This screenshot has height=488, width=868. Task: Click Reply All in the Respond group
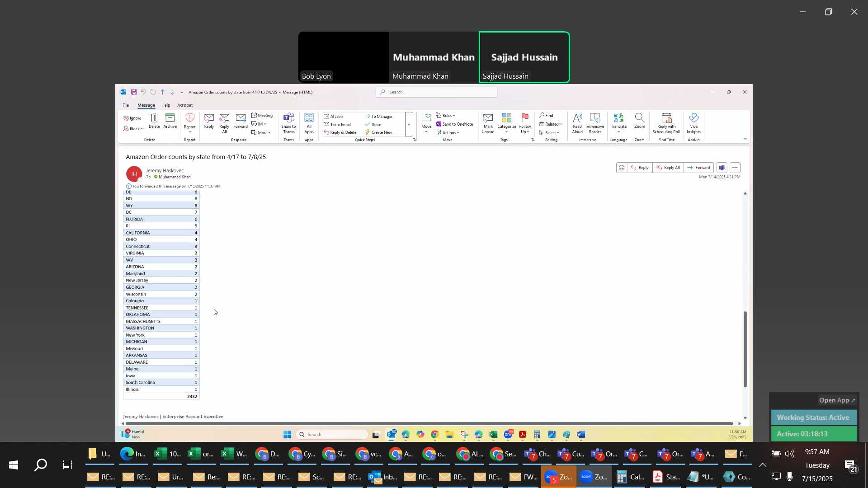[x=224, y=123]
